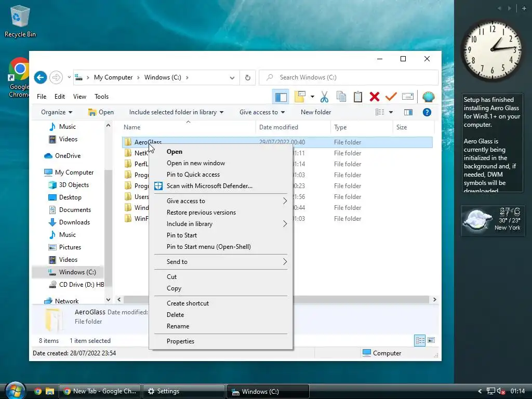Switch to the Settings taskbar window
This screenshot has height=399, width=532.
(x=184, y=391)
